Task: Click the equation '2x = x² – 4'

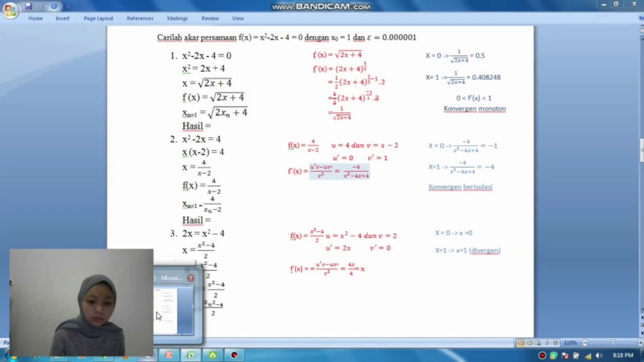Action: click(x=203, y=233)
